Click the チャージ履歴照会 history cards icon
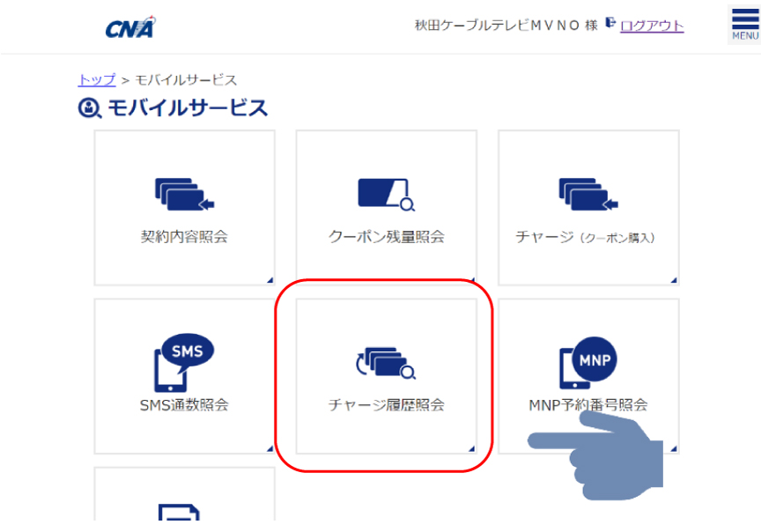The height and width of the screenshot is (532, 761). point(387,363)
